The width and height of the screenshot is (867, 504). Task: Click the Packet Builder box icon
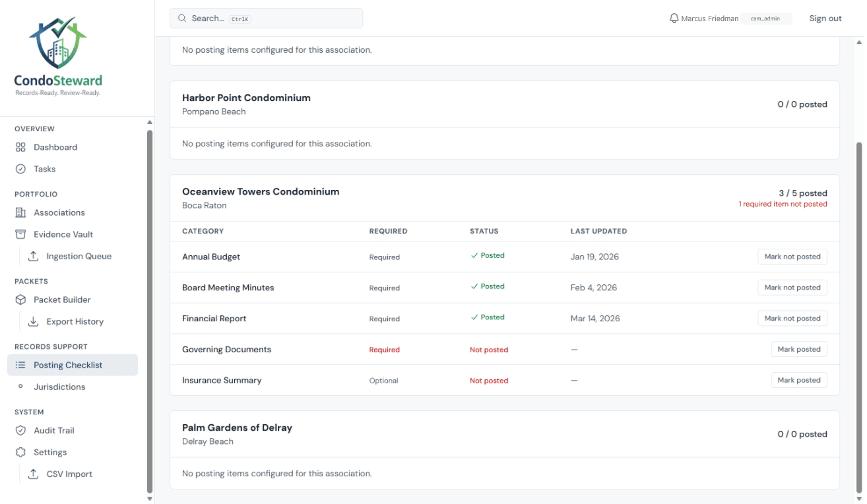click(x=20, y=299)
